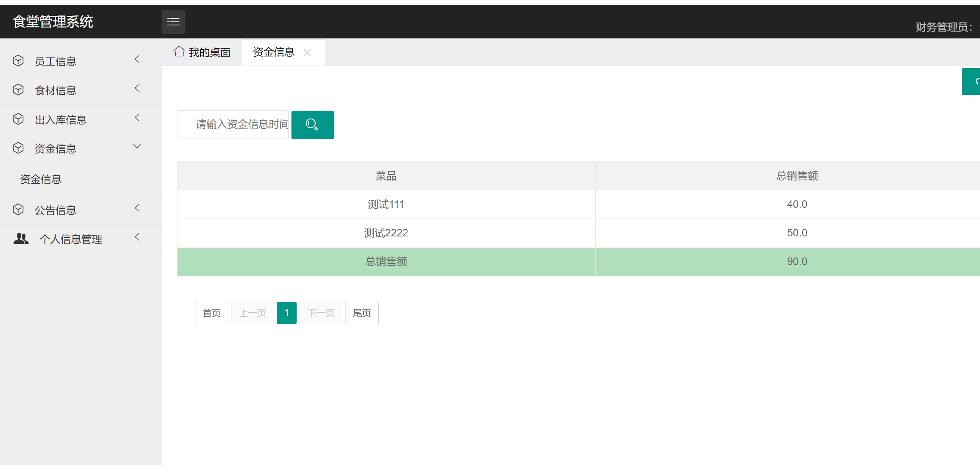Screen dimensions: 980x476
Task: Select the 资金信息 cube icon
Action: 18,148
